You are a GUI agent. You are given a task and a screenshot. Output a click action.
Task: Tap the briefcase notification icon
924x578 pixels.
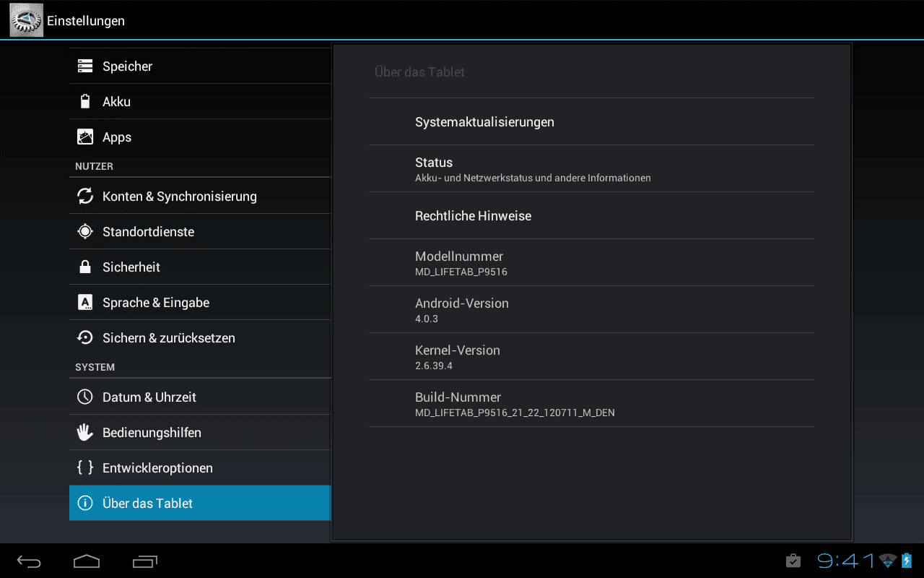pyautogui.click(x=793, y=561)
